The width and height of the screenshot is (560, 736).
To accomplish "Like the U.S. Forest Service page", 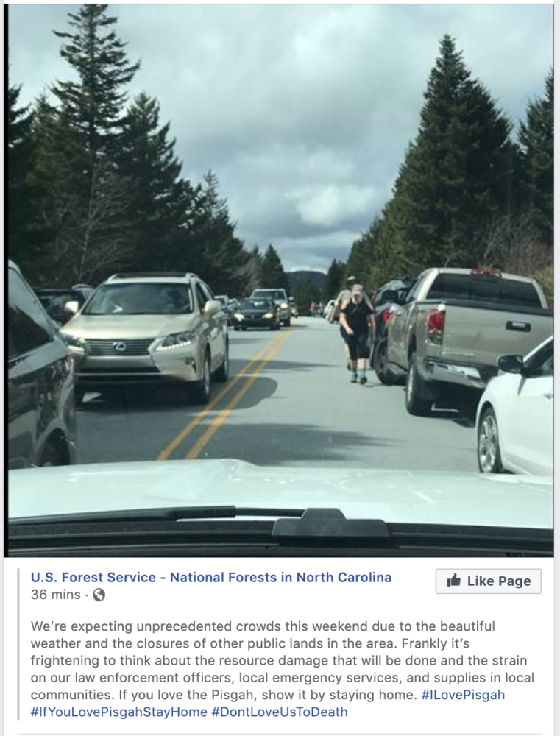I will click(x=488, y=581).
